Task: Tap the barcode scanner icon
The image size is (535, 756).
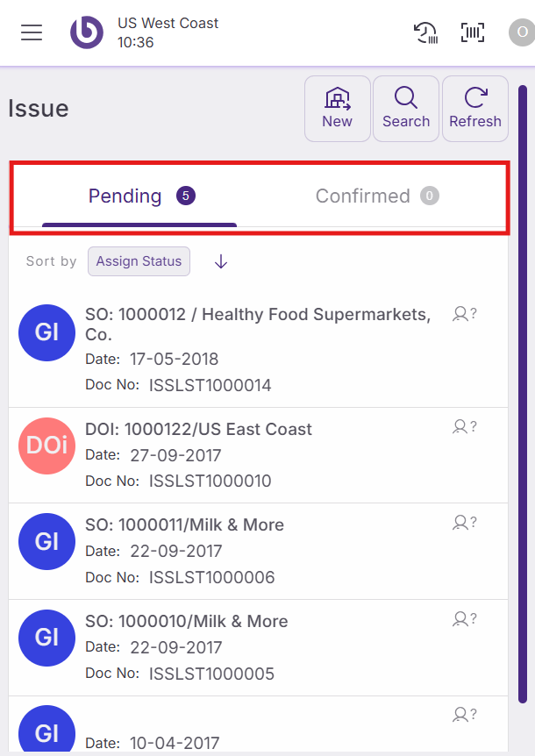Action: pyautogui.click(x=473, y=33)
